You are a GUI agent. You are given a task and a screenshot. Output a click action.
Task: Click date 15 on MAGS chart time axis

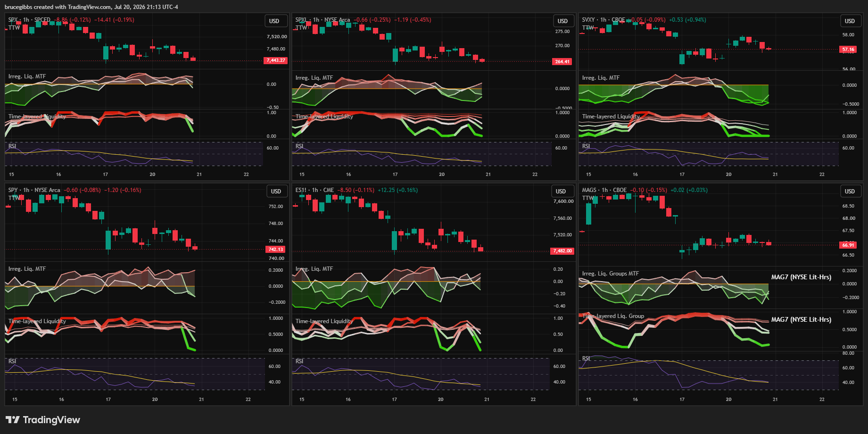(x=588, y=400)
